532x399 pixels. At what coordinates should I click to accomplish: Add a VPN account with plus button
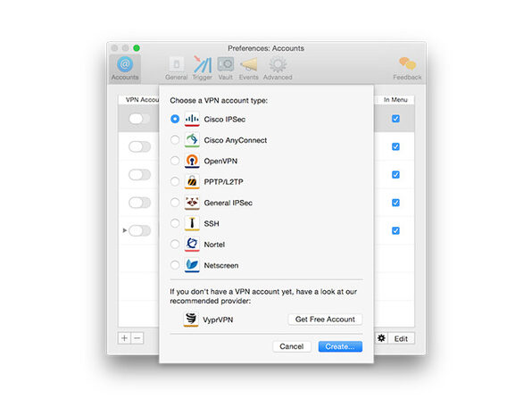[124, 338]
